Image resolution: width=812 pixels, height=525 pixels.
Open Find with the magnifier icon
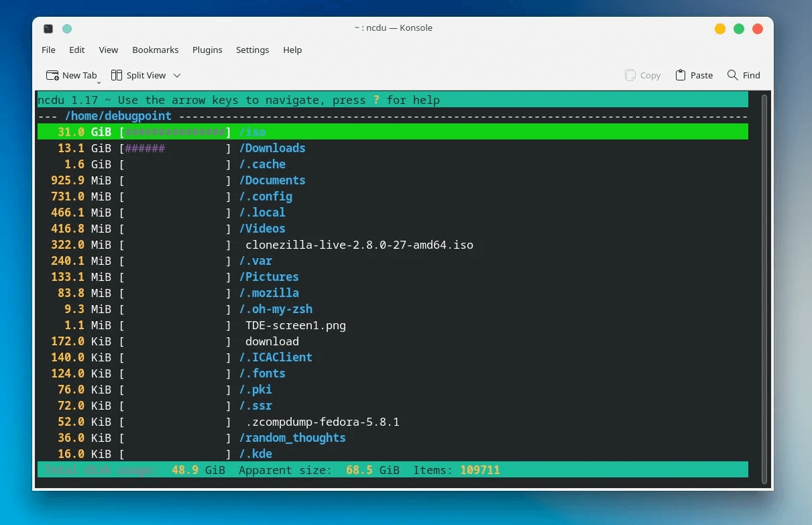(732, 75)
